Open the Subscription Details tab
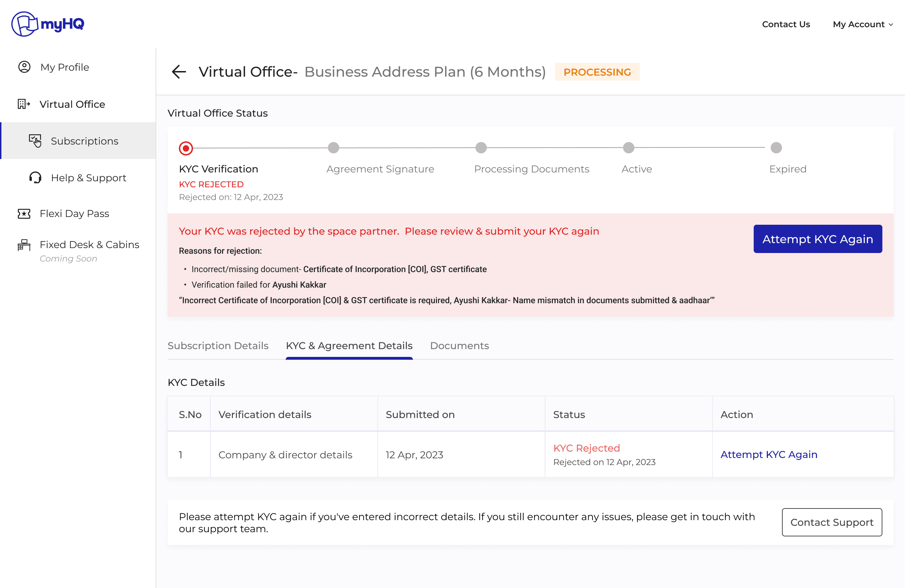905x588 pixels. [x=218, y=346]
